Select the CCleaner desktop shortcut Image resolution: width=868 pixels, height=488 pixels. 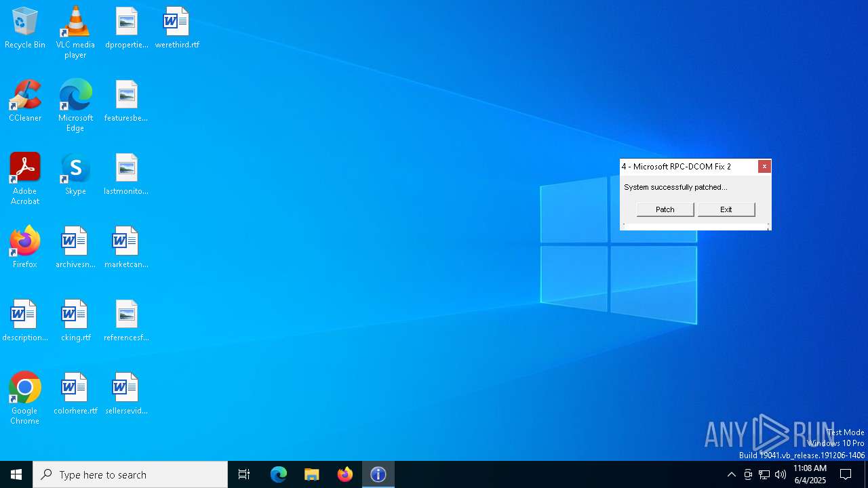click(25, 102)
